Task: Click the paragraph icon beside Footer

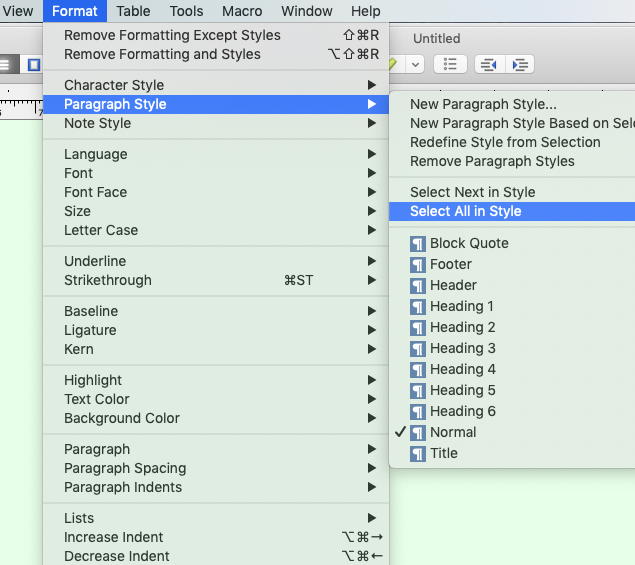Action: (x=418, y=265)
